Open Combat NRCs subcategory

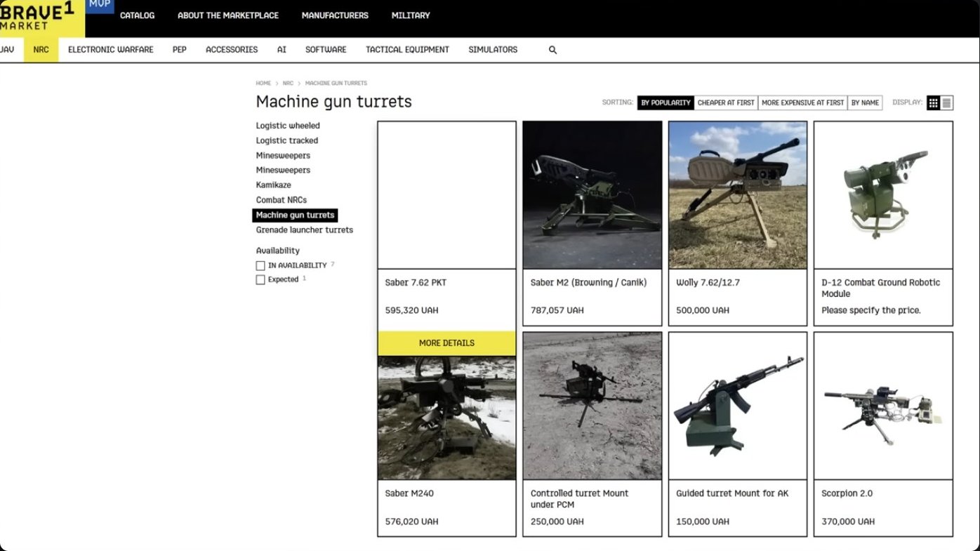click(282, 200)
